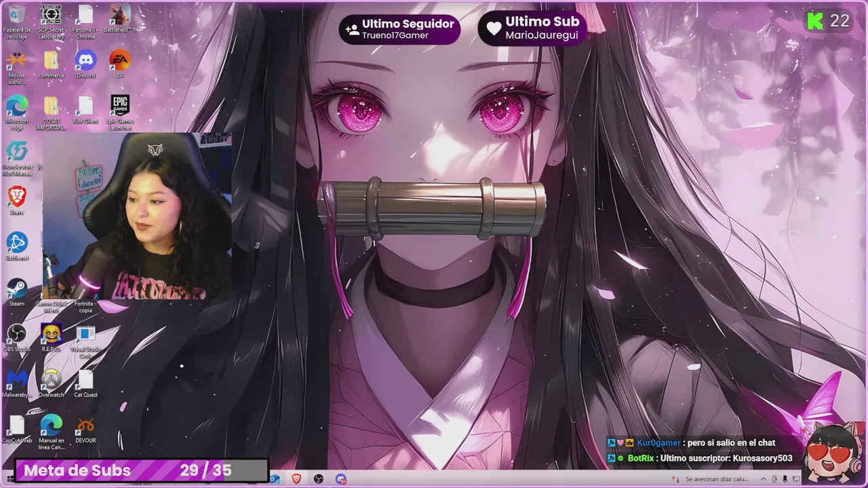This screenshot has width=868, height=488.
Task: Launch SCP Secret Laboratory shortcut
Action: (x=52, y=22)
